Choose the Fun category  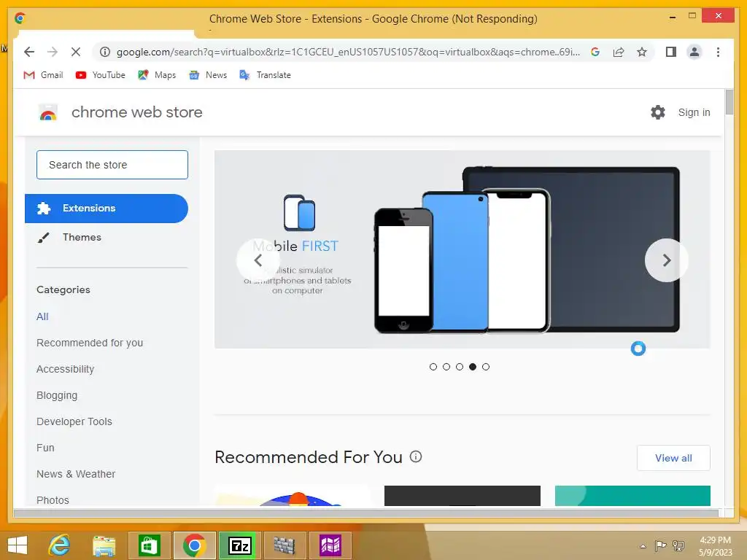click(x=45, y=448)
